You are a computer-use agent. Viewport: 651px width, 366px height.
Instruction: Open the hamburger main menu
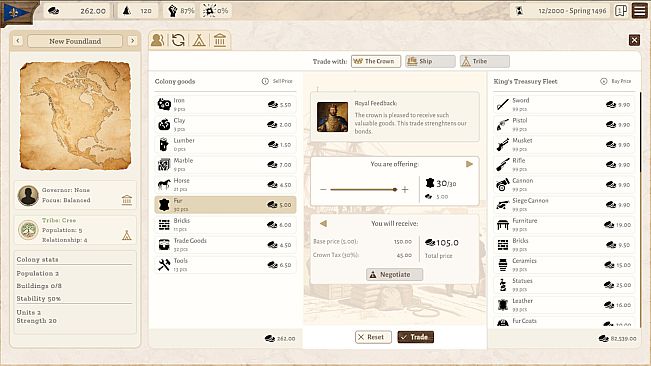pos(639,10)
